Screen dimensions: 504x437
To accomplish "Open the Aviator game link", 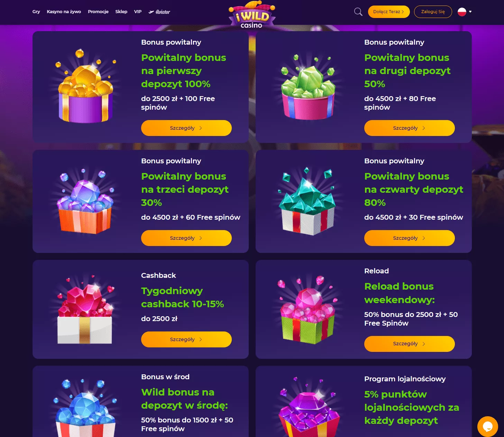I will tap(159, 12).
